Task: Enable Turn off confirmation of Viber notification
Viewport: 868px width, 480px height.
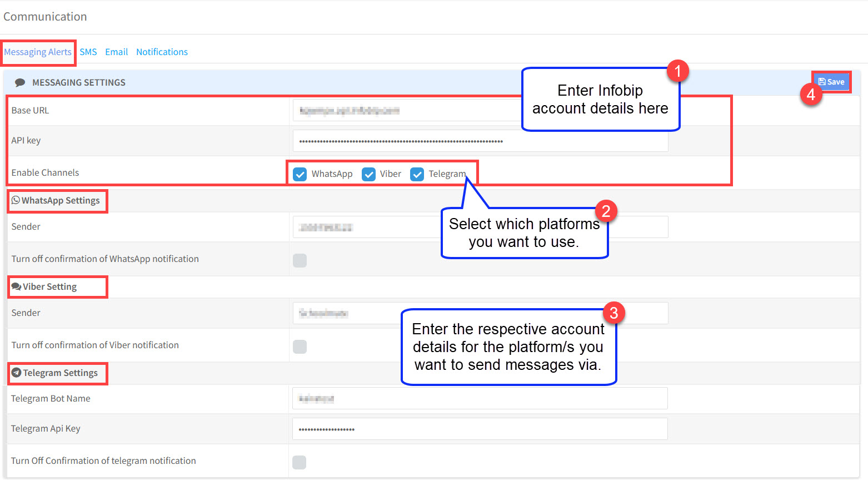Action: [x=300, y=347]
